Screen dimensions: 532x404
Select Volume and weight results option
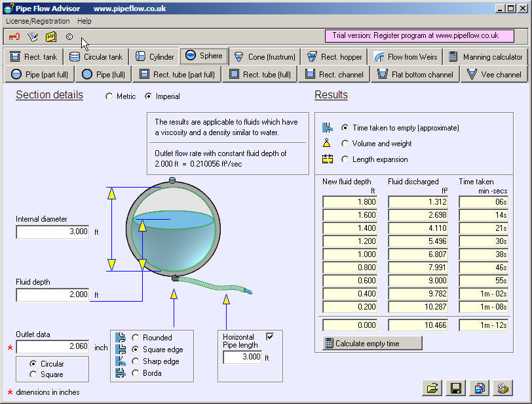click(345, 144)
